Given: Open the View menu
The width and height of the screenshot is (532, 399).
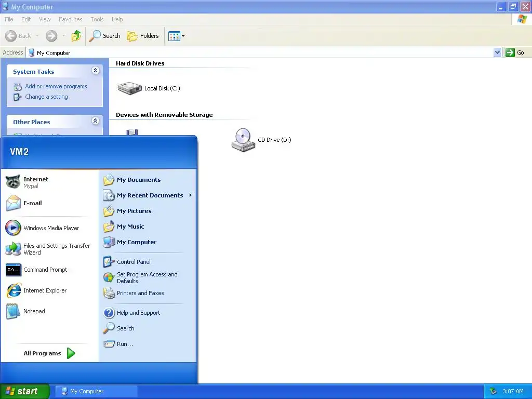Looking at the screenshot, I should tap(45, 19).
